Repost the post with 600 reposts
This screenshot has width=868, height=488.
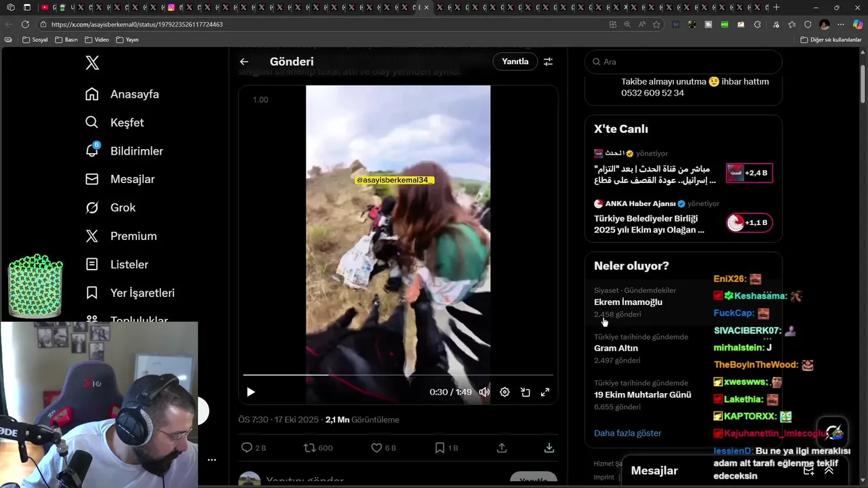pos(318,448)
